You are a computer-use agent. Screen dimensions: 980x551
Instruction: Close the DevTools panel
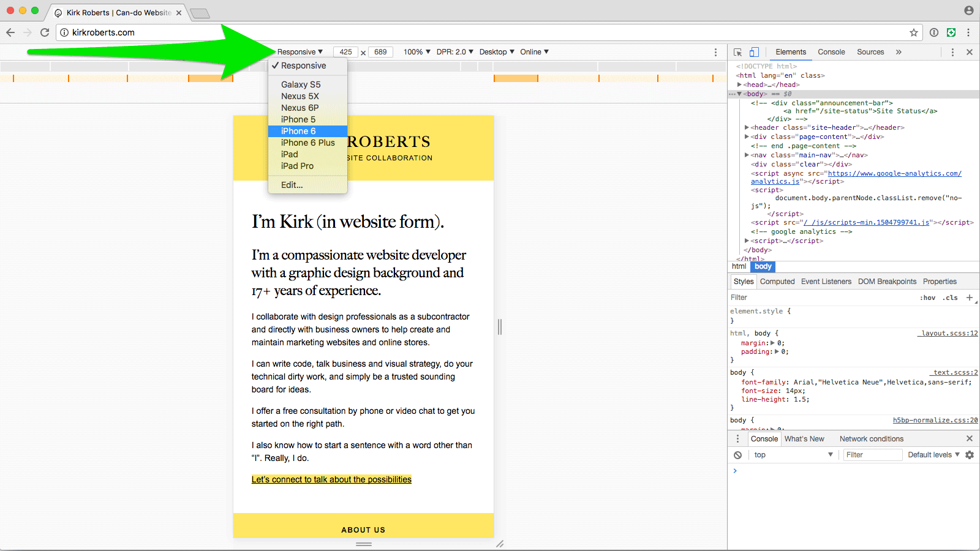970,52
